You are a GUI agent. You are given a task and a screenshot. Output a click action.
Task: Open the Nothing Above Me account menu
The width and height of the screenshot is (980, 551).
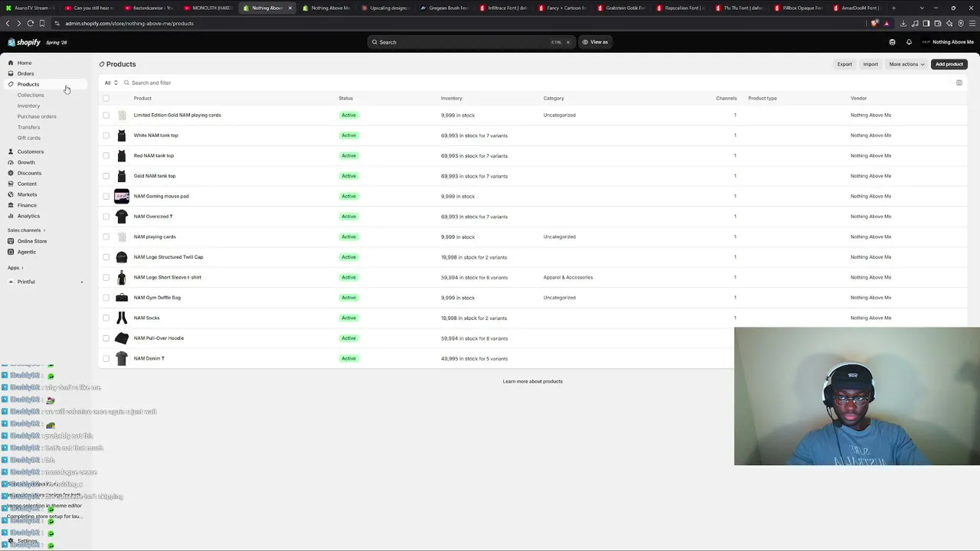point(948,42)
